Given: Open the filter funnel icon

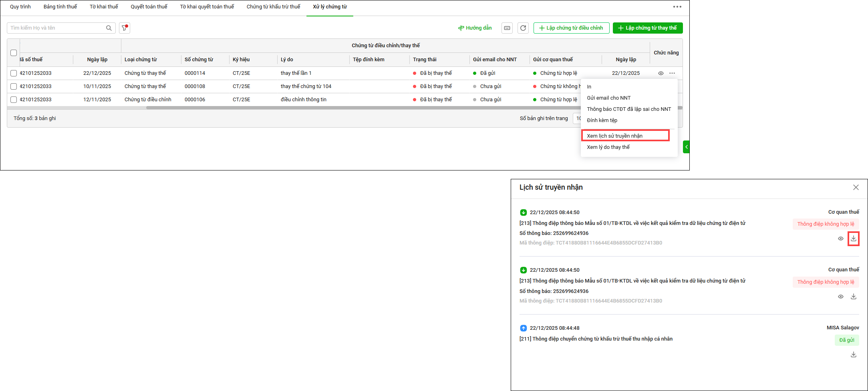Looking at the screenshot, I should click(x=125, y=28).
